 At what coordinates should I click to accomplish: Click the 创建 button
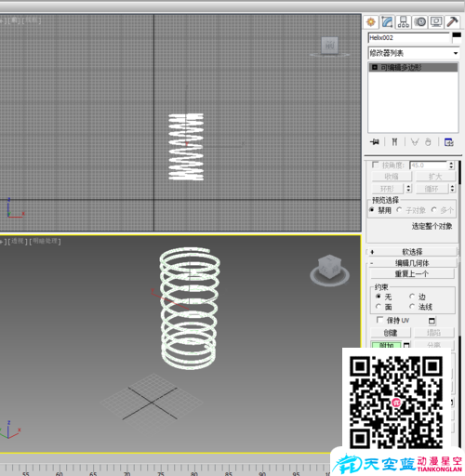(x=391, y=333)
